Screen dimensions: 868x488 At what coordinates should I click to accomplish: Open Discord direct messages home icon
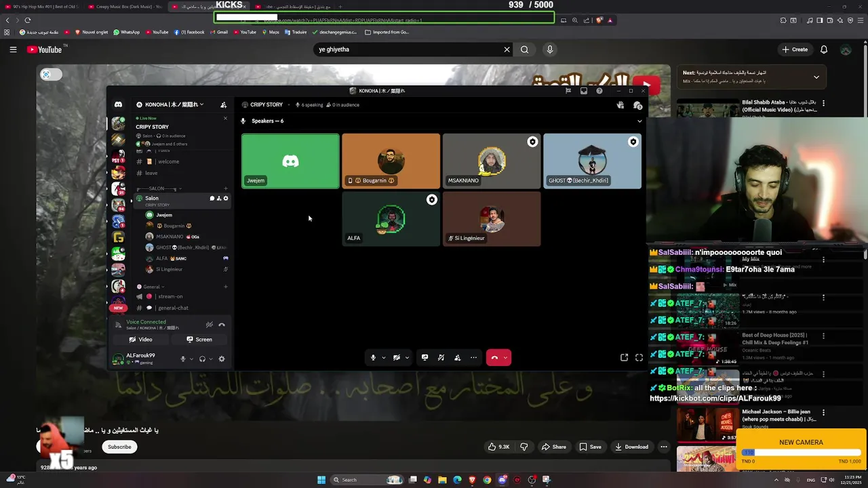click(118, 104)
